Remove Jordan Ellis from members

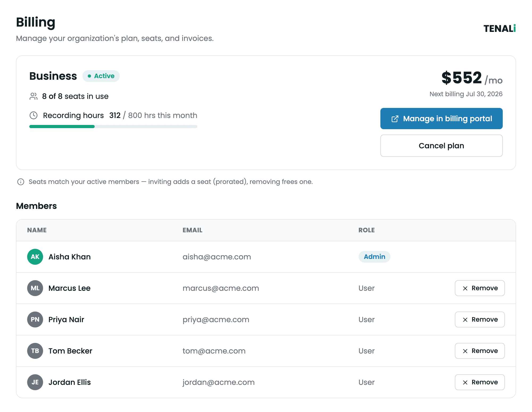click(480, 382)
